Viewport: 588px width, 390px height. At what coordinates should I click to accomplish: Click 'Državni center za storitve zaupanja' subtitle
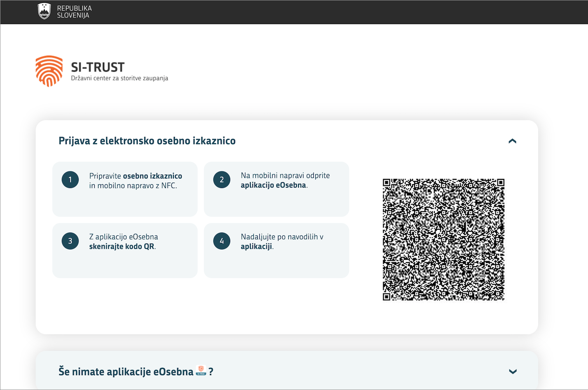point(119,78)
